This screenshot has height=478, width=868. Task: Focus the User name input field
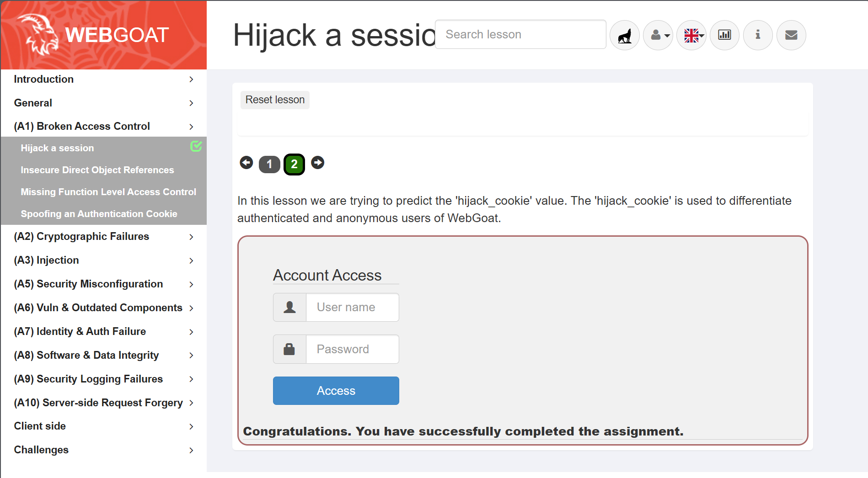[x=352, y=308]
